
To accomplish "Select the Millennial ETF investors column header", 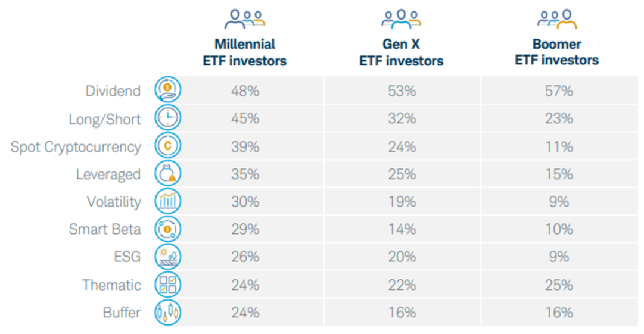I will [x=245, y=52].
